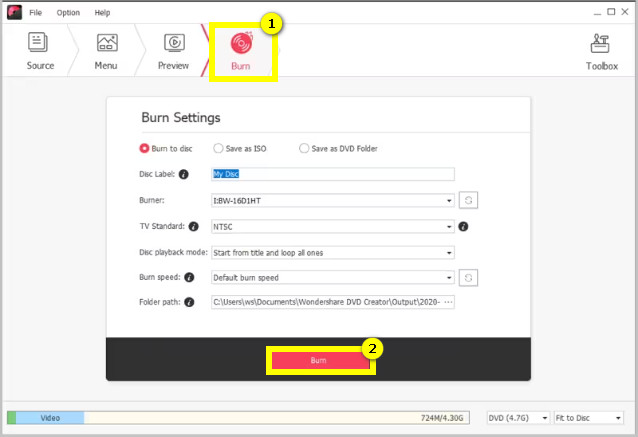Click the Disc Label text field

pos(333,174)
